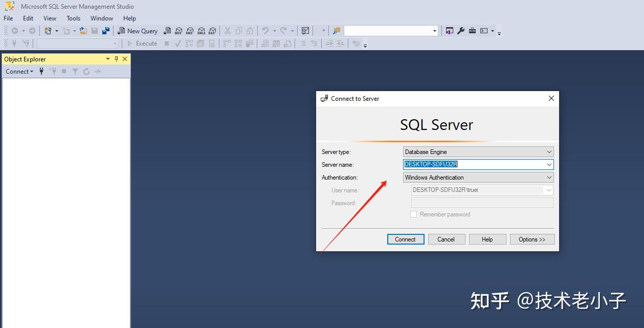Click the New MDX Query icon

click(178, 31)
